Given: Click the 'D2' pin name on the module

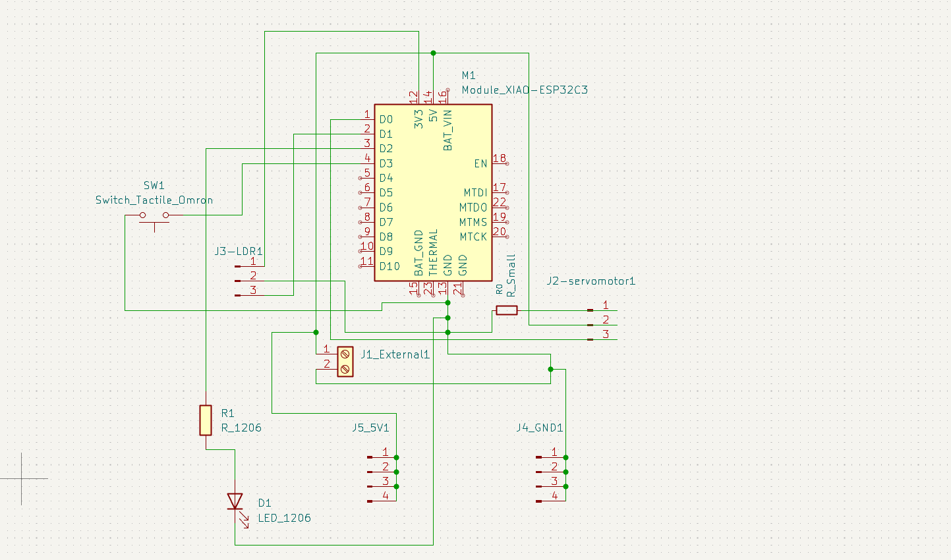Looking at the screenshot, I should (386, 149).
